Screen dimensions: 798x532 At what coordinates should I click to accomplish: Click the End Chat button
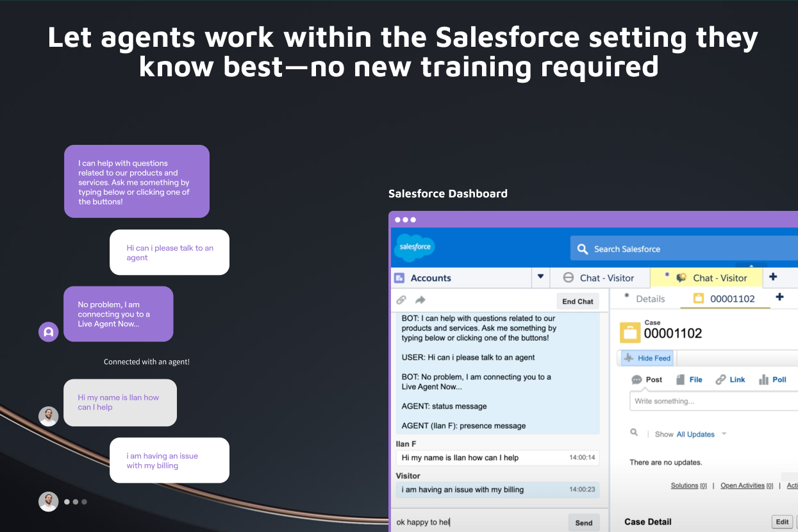[x=577, y=301]
